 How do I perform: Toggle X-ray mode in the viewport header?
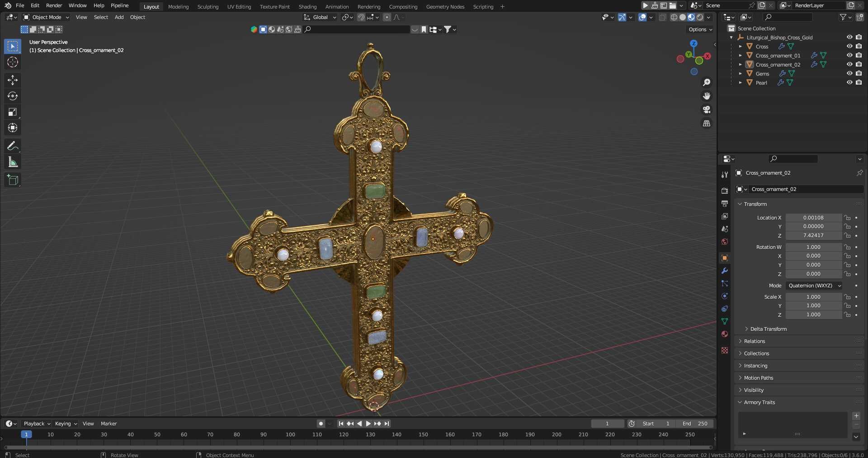[663, 17]
